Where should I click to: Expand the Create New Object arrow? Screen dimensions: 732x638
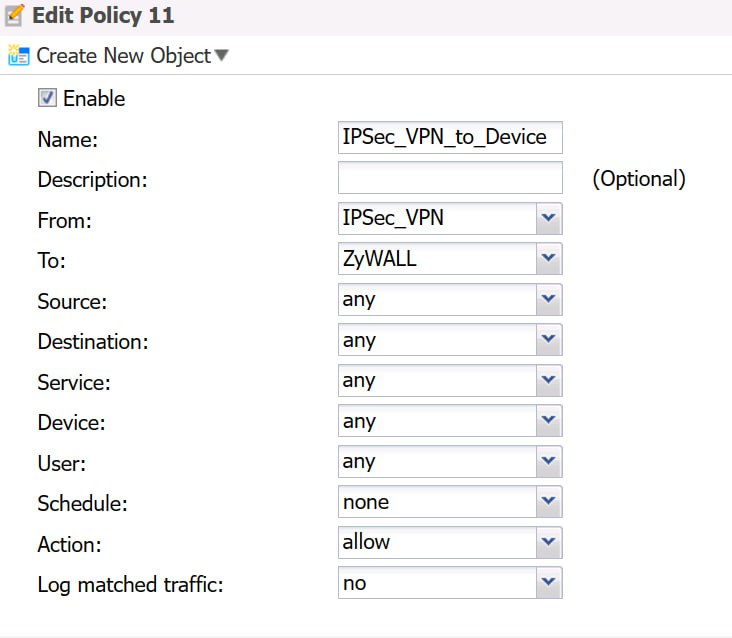221,56
